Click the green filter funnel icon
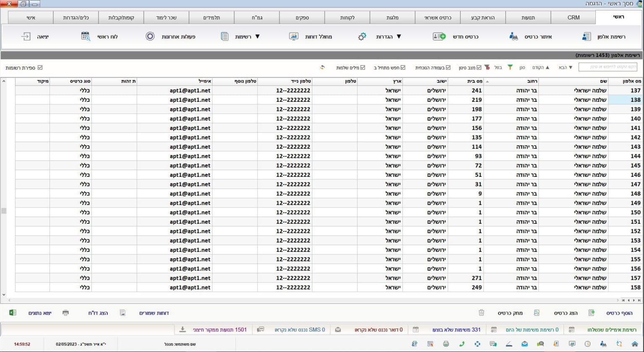This screenshot has width=644, height=352. pyautogui.click(x=510, y=67)
